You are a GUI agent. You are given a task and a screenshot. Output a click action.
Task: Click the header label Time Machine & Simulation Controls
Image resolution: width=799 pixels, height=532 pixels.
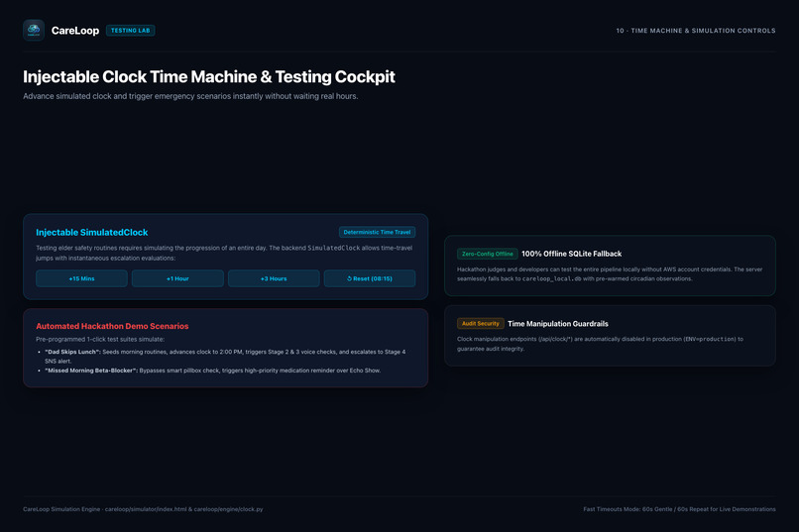point(696,31)
